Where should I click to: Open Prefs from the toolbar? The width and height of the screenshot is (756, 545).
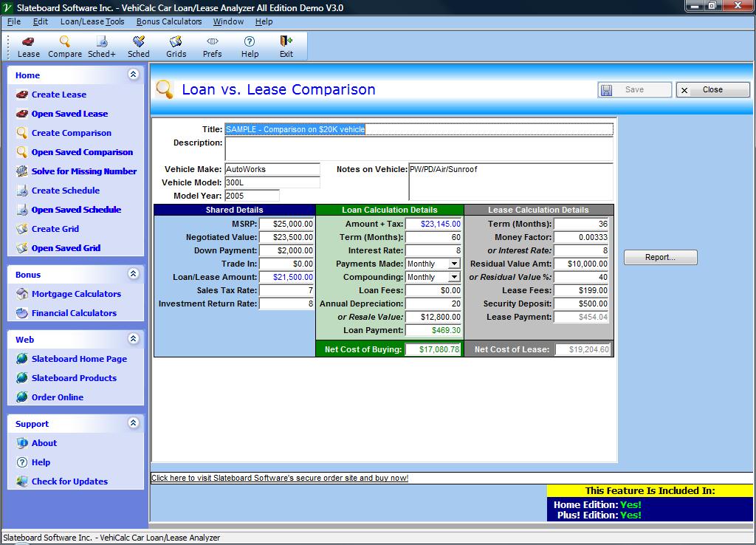[212, 46]
